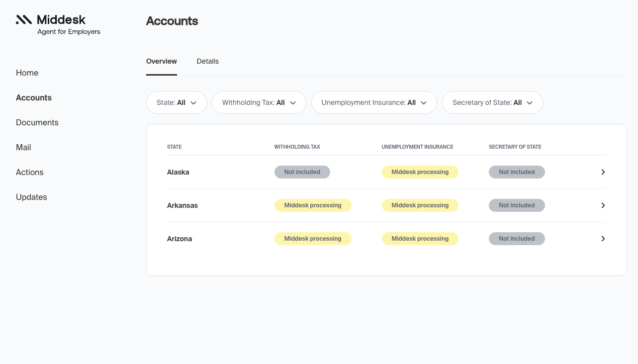Open Documents in sidebar
The width and height of the screenshot is (638, 364).
click(37, 122)
